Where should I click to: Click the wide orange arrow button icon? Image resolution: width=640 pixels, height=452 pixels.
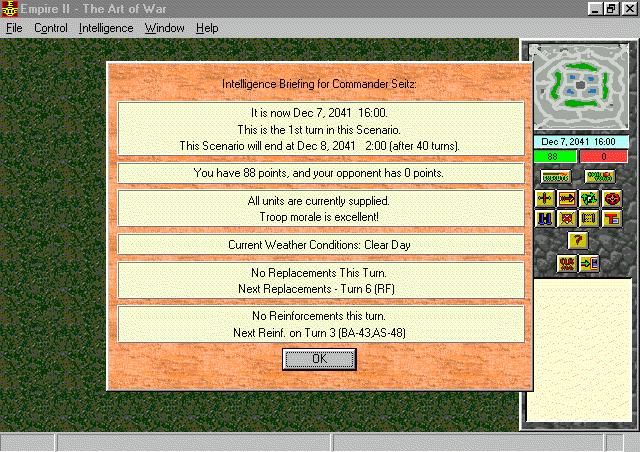tap(556, 177)
